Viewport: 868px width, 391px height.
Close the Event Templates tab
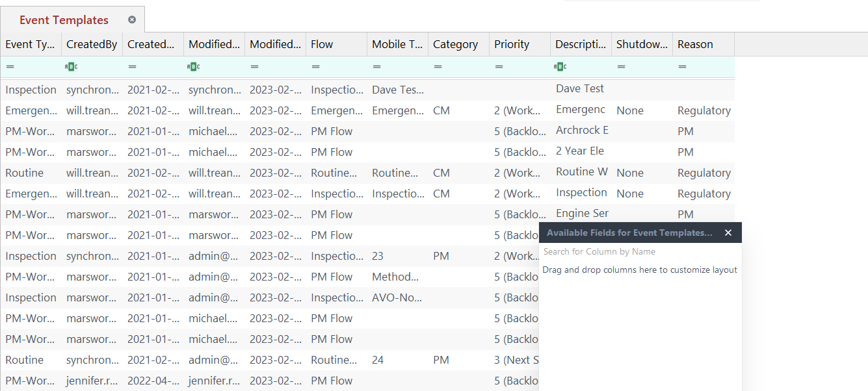(132, 19)
